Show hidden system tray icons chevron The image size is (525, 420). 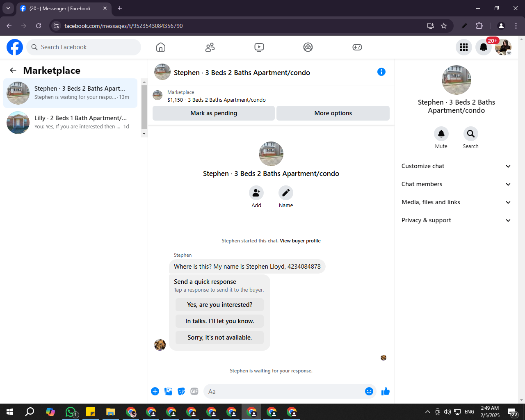pyautogui.click(x=427, y=412)
